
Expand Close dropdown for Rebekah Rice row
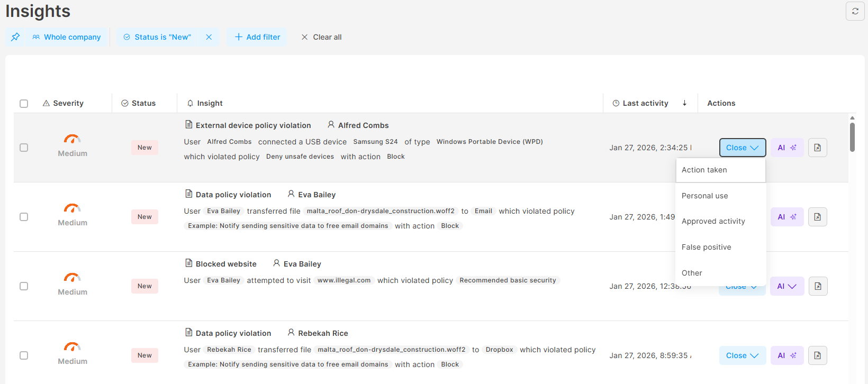[742, 355]
